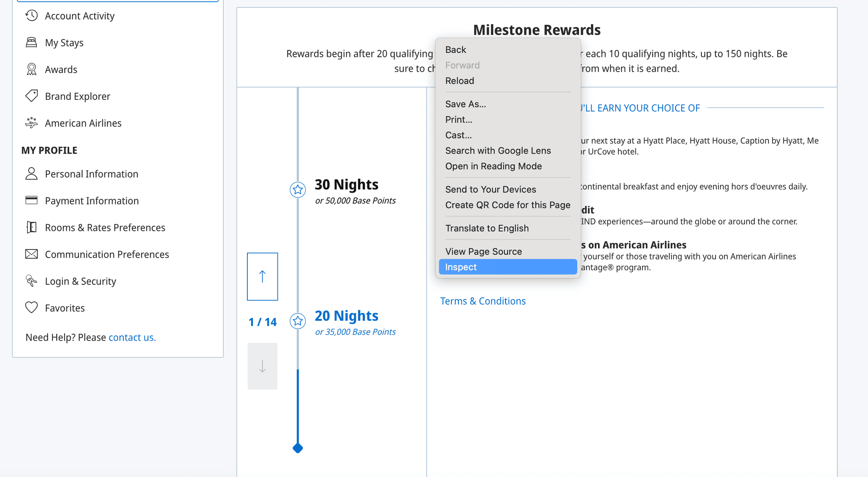Choose View Page Source
The height and width of the screenshot is (477, 868).
coord(508,251)
